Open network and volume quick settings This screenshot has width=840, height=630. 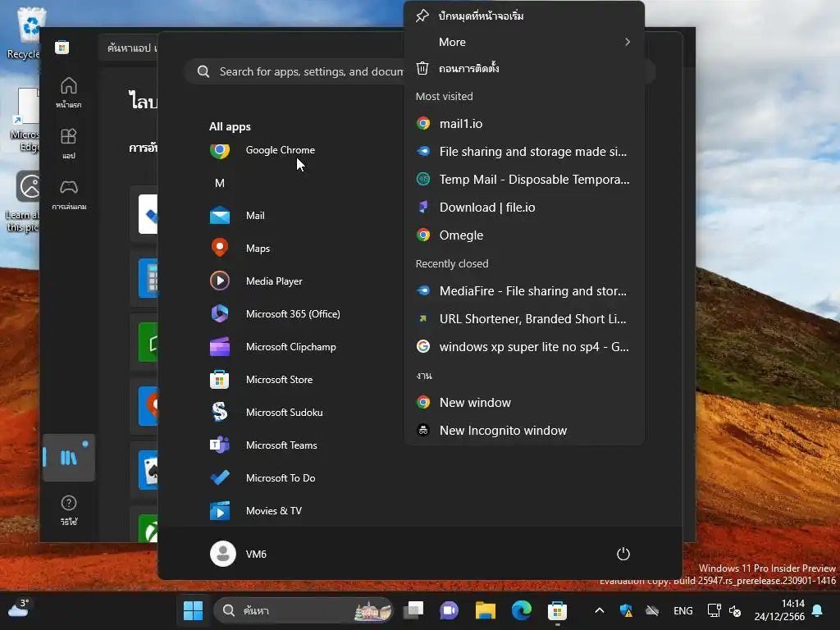(724, 610)
